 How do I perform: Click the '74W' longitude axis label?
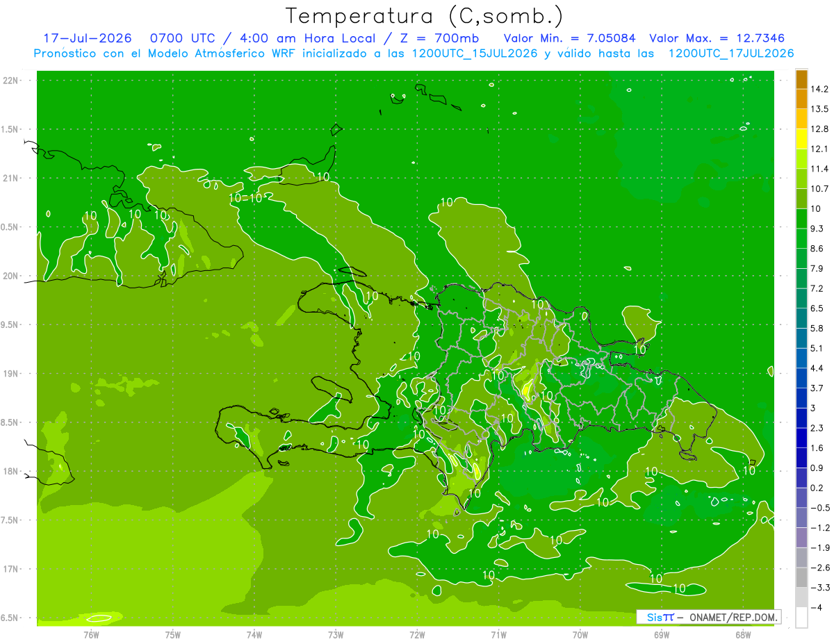[254, 635]
